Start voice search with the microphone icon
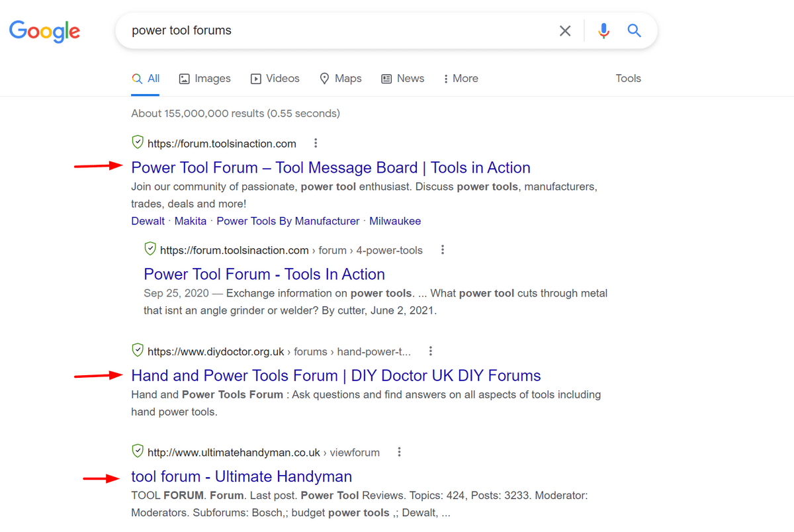Screen dimensions: 794x532 click(603, 30)
